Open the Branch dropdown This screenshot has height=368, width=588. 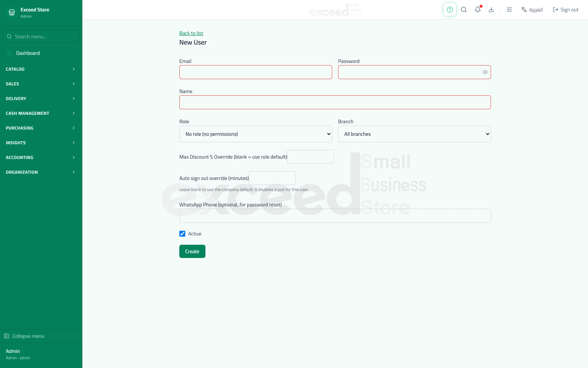coord(414,134)
